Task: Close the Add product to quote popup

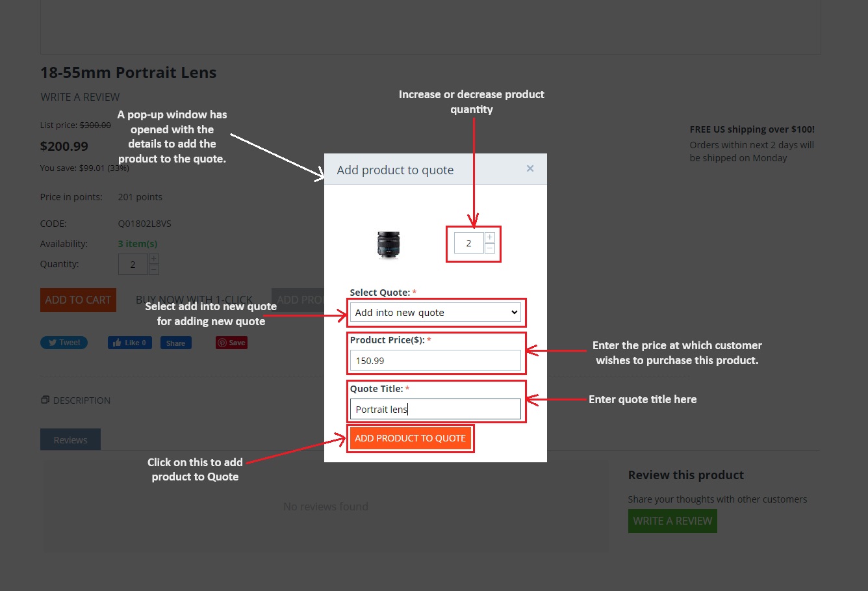Action: tap(530, 168)
